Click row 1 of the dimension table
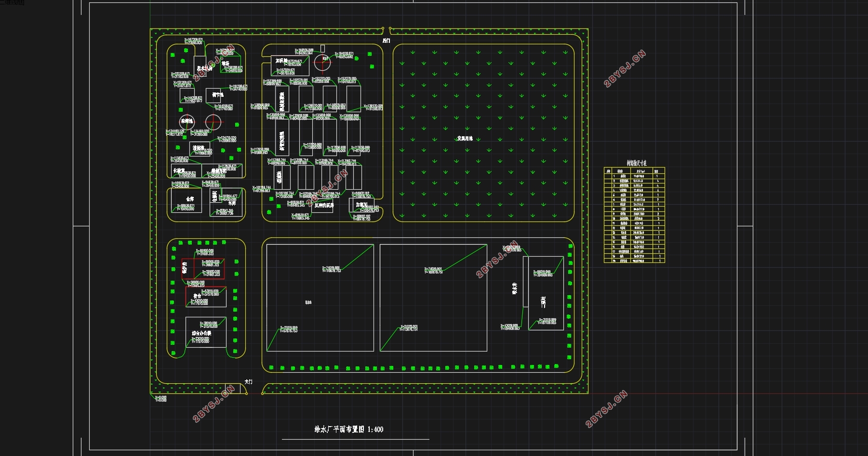This screenshot has height=456, width=868. tap(634, 176)
